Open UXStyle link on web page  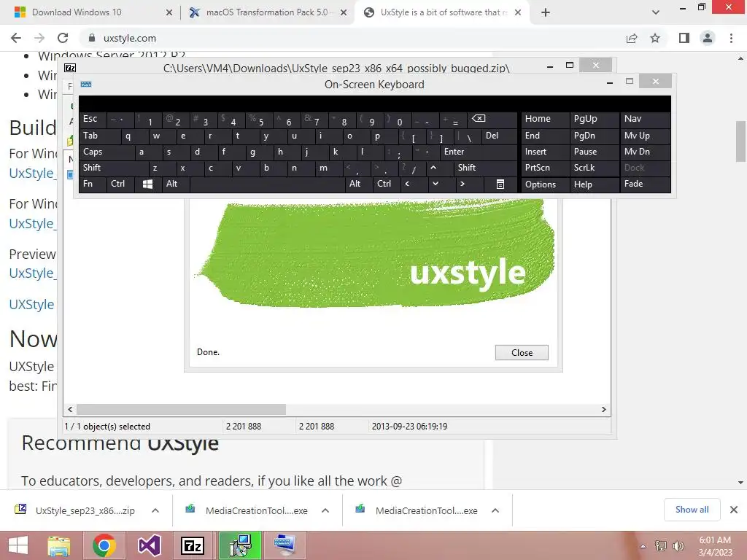click(x=31, y=305)
